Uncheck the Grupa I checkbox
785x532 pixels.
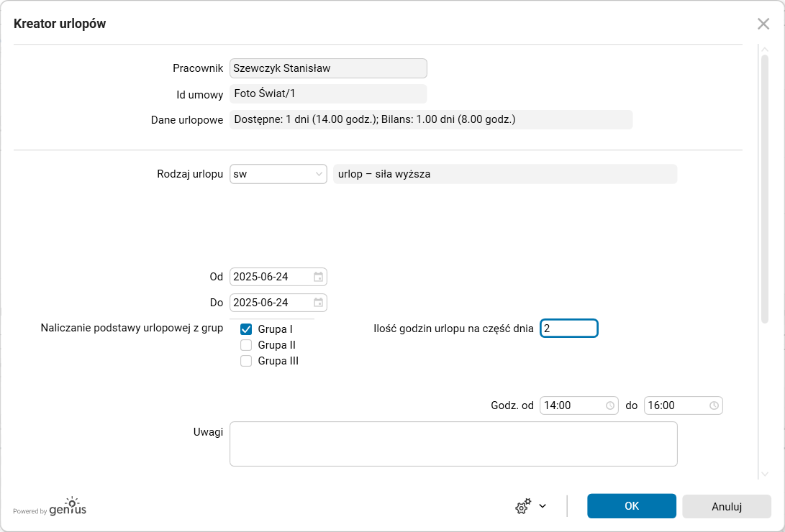246,329
